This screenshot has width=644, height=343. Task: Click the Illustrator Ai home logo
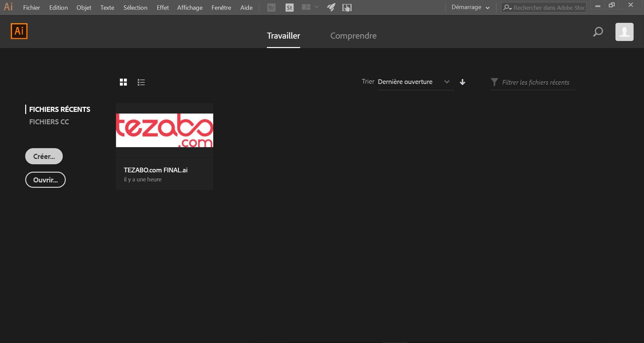click(x=19, y=31)
